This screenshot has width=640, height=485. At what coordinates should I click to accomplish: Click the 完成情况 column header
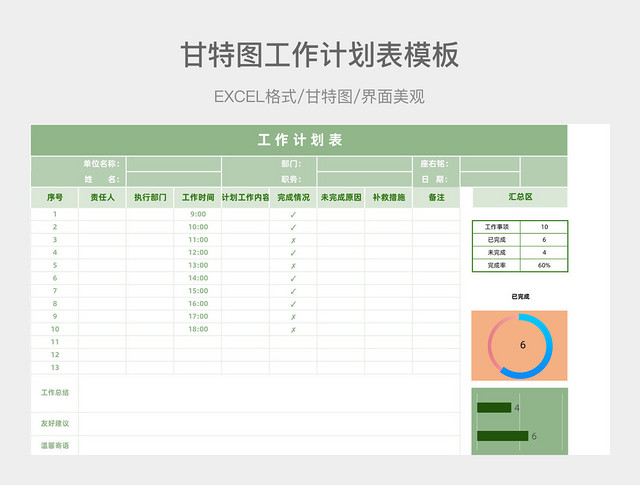tap(293, 198)
